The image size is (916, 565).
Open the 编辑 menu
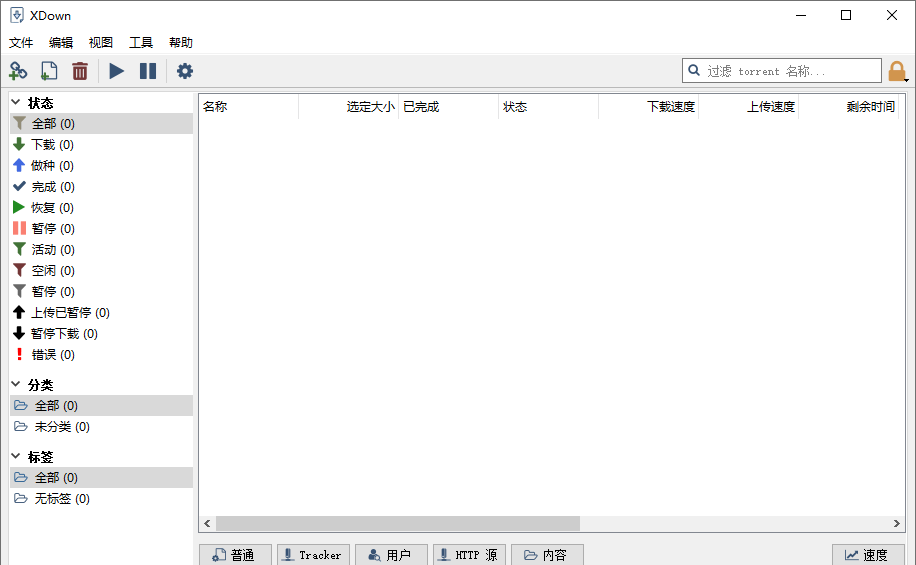[x=61, y=43]
